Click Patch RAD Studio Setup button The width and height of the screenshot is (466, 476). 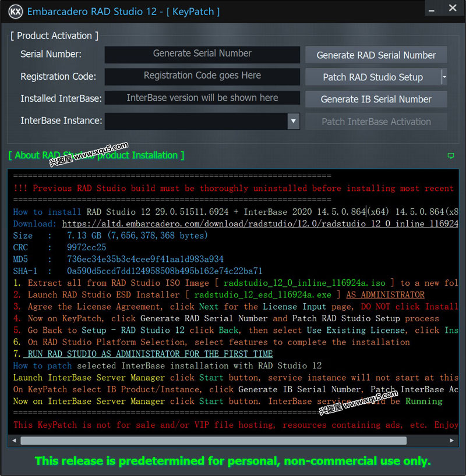(x=373, y=77)
